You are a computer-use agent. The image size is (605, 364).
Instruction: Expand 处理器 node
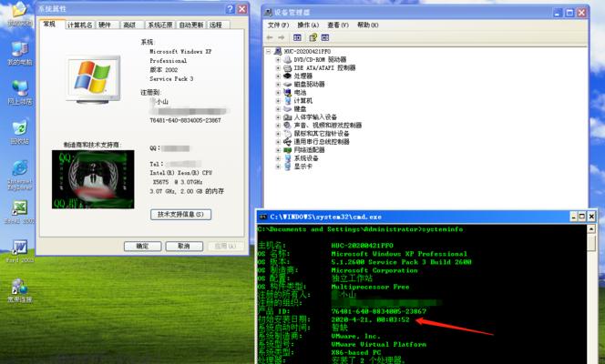click(278, 76)
